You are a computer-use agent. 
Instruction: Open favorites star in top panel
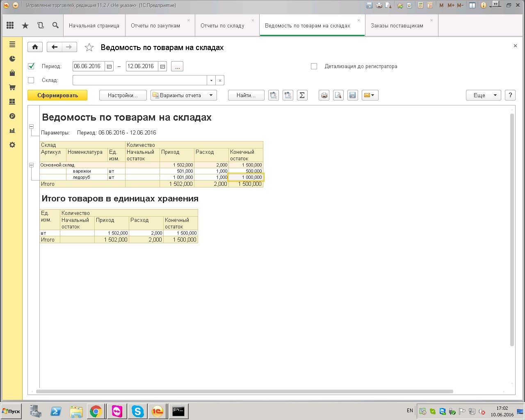tap(25, 25)
